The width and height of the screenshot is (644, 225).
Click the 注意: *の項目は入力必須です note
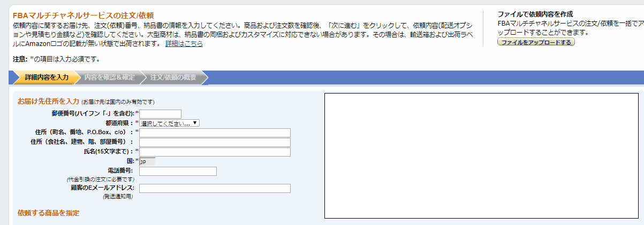point(56,59)
